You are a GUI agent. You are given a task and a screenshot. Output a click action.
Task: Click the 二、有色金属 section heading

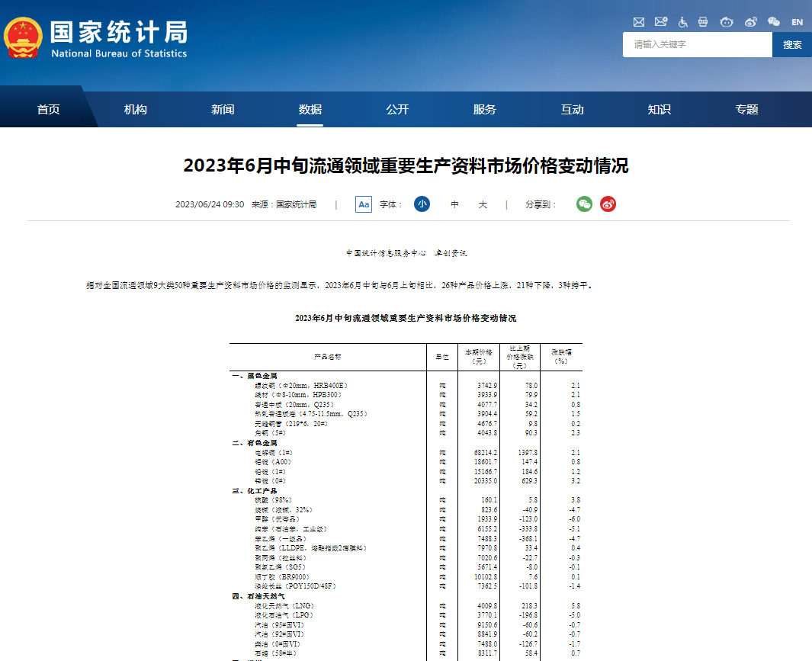[x=254, y=443]
